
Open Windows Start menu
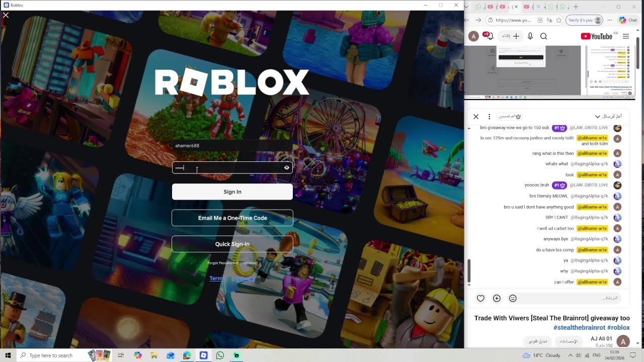click(x=8, y=355)
